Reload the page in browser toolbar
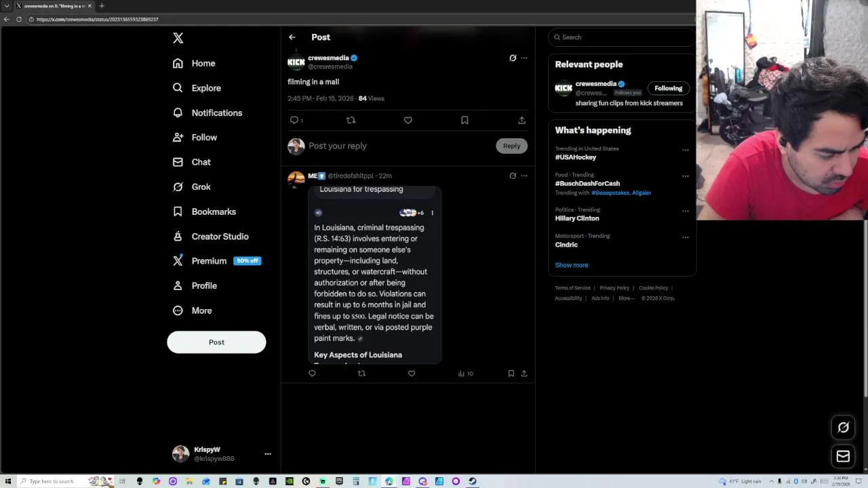 pyautogui.click(x=19, y=19)
